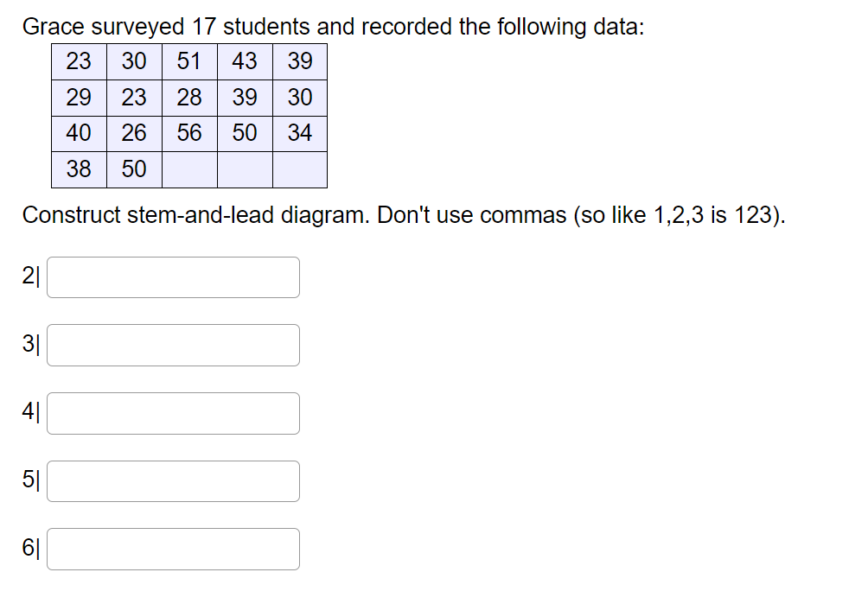Viewport: 868px width, 604px height.
Task: Select the empty cell in the bottom table row
Action: point(245,168)
